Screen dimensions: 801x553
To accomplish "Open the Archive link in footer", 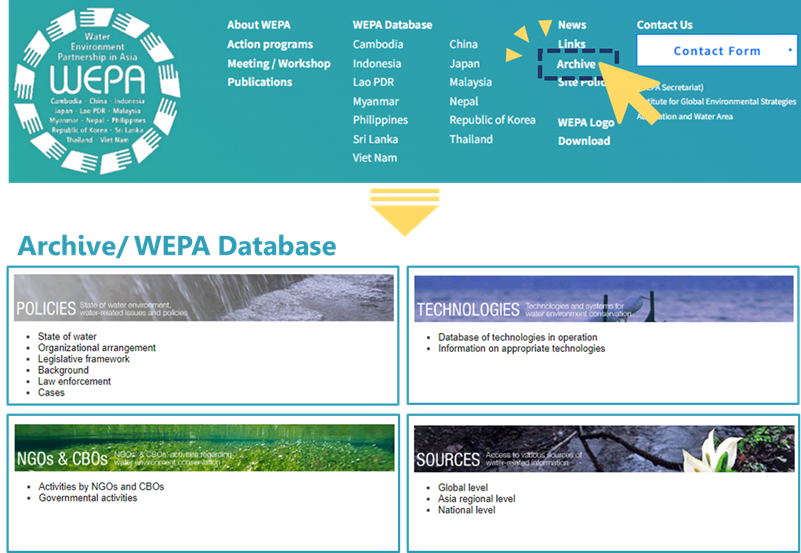I will coord(576,64).
